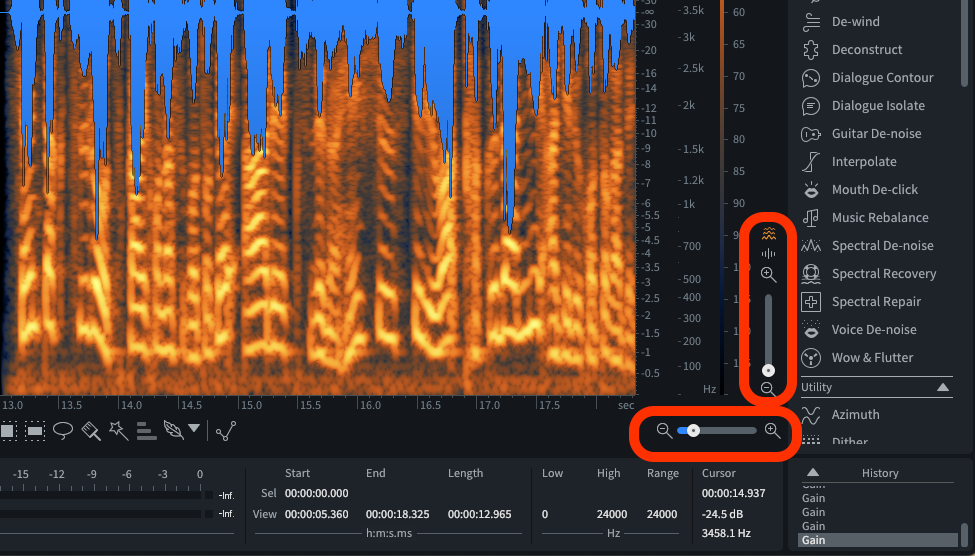The width and height of the screenshot is (975, 556).
Task: Toggle the spectrogram frequency zoom mode
Action: click(768, 233)
